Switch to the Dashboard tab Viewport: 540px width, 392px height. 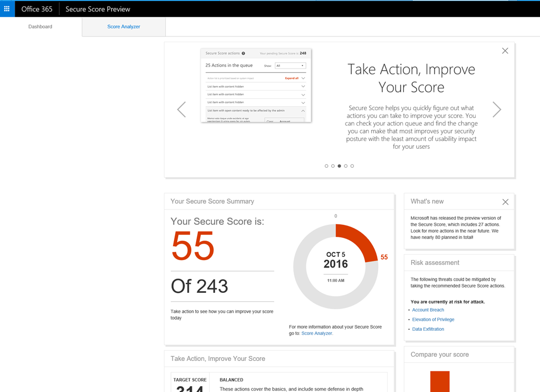click(x=41, y=26)
